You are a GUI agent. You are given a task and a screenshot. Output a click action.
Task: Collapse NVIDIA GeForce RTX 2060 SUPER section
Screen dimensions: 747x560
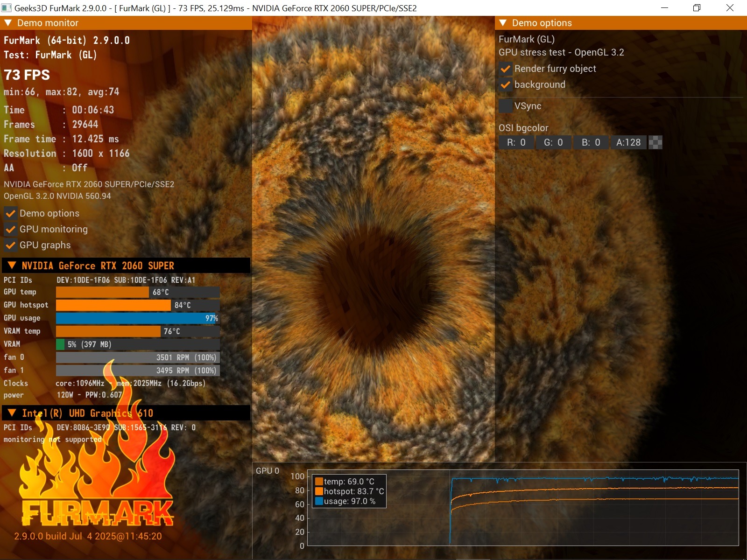12,266
